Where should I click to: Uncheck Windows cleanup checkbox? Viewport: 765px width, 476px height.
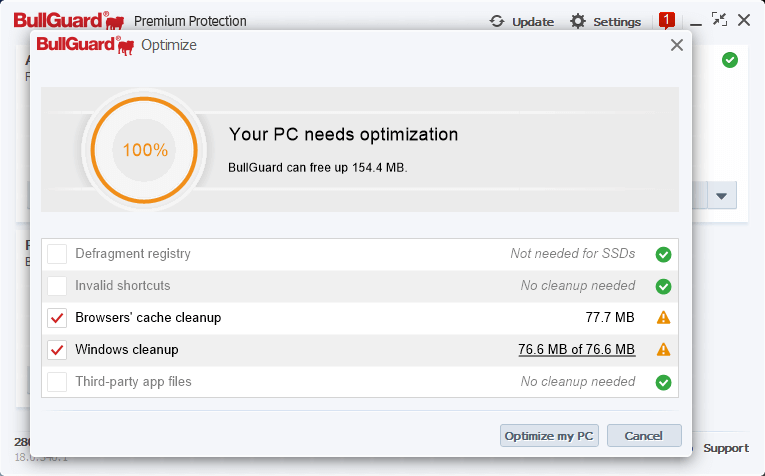tap(57, 350)
